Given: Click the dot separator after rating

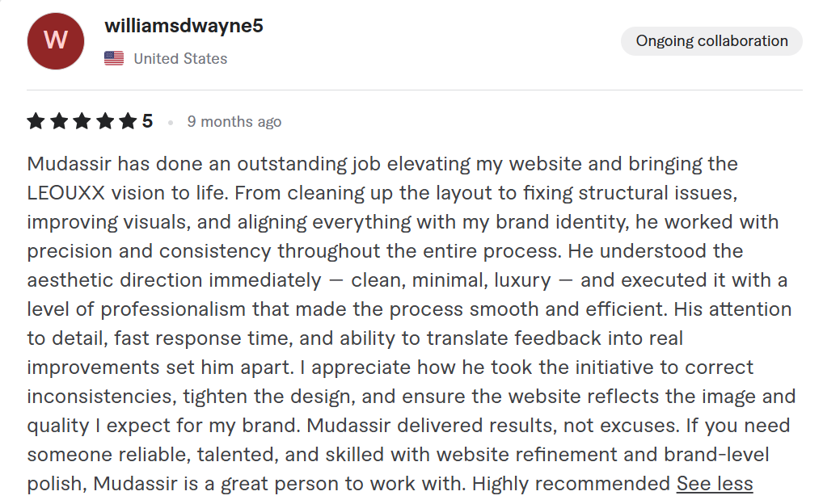Looking at the screenshot, I should pos(171,123).
